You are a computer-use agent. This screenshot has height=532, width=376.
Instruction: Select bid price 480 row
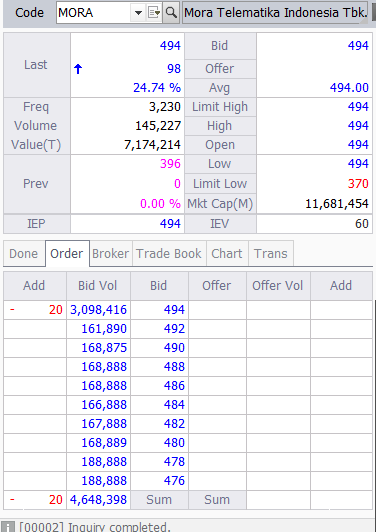(174, 443)
